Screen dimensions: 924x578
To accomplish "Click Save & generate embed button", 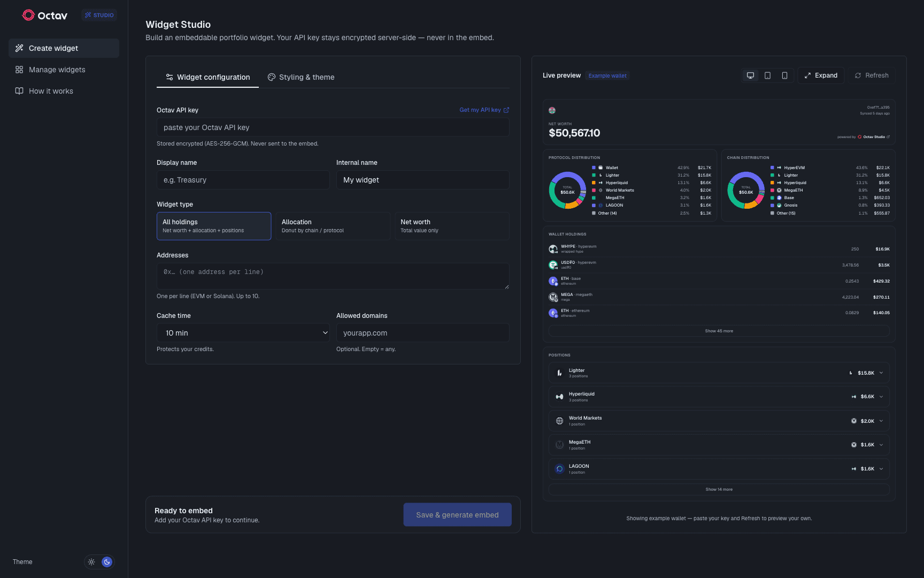I will (457, 515).
